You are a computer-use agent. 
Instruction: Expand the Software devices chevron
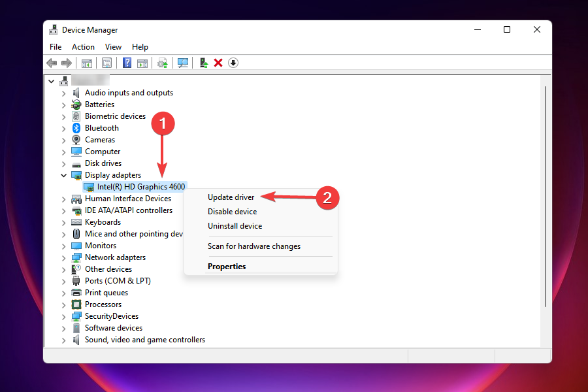point(64,328)
